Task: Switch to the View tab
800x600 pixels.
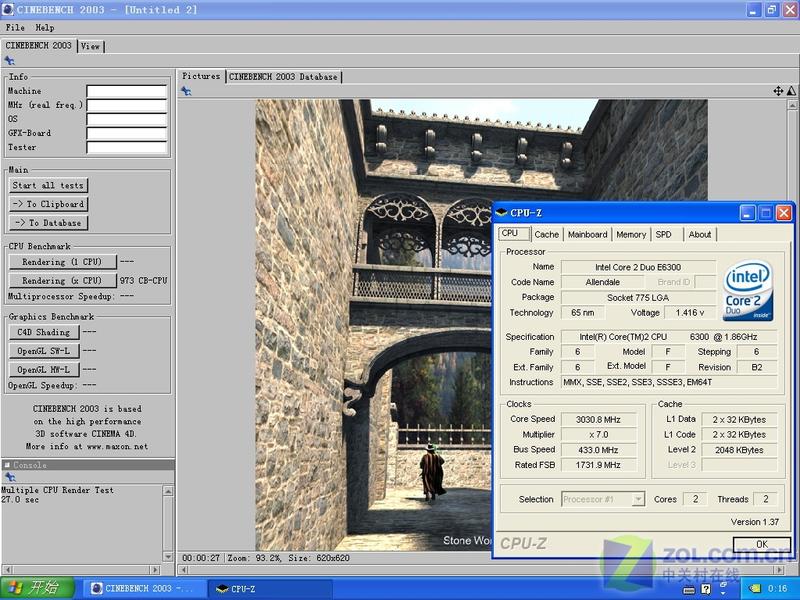Action: [x=90, y=46]
